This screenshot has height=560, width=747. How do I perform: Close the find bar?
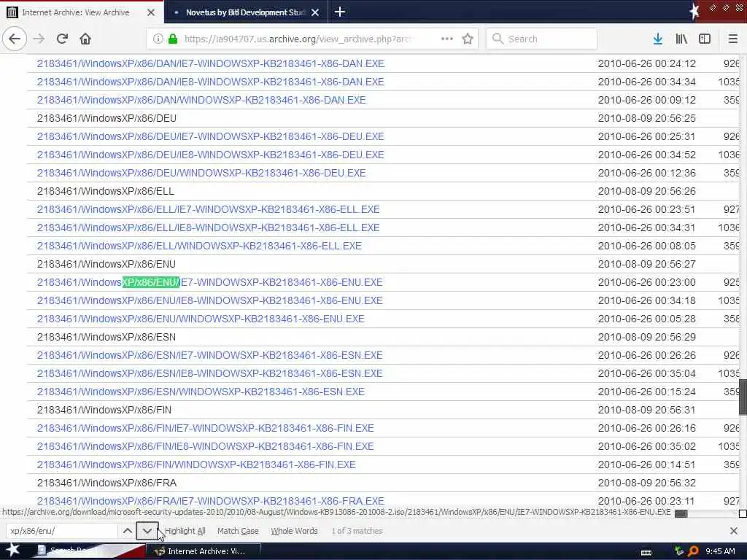tap(734, 531)
